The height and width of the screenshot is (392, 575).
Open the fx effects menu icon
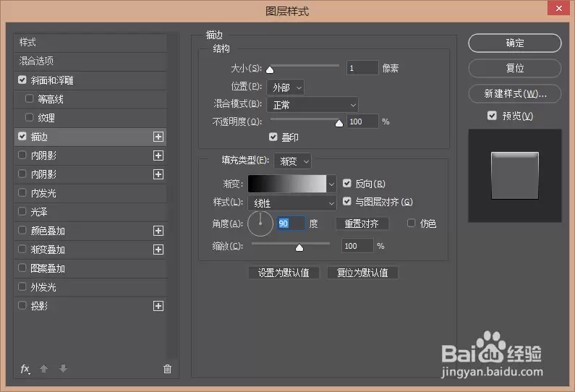click(25, 369)
